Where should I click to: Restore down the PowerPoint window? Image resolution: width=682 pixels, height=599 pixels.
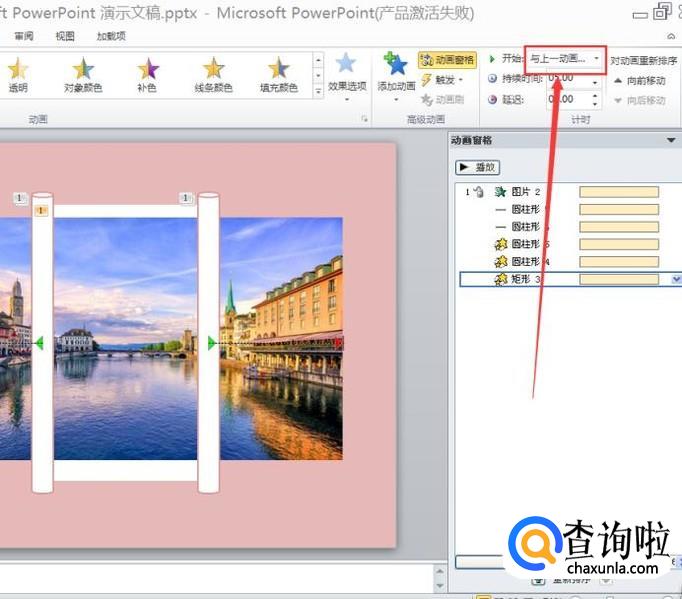(x=661, y=11)
